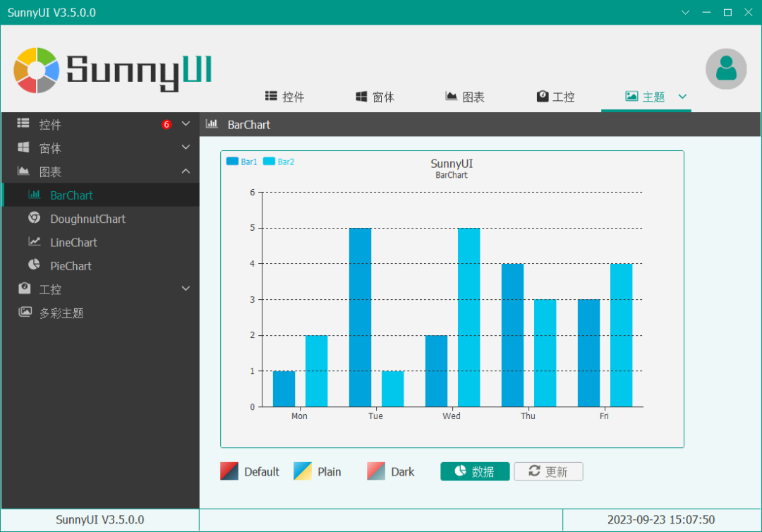762x532 pixels.
Task: Toggle the Bar1 legend series
Action: [241, 162]
